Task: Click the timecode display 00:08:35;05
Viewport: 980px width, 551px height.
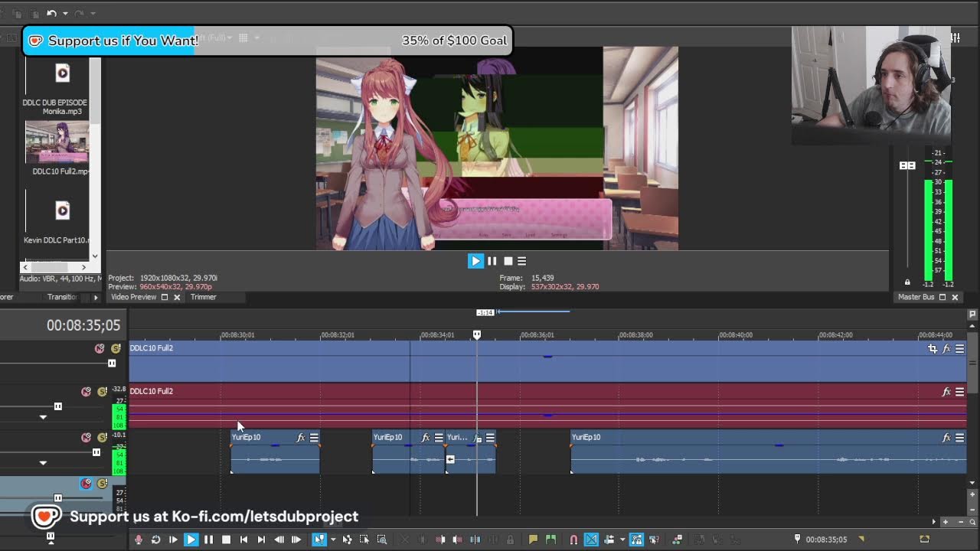Action: click(x=83, y=325)
